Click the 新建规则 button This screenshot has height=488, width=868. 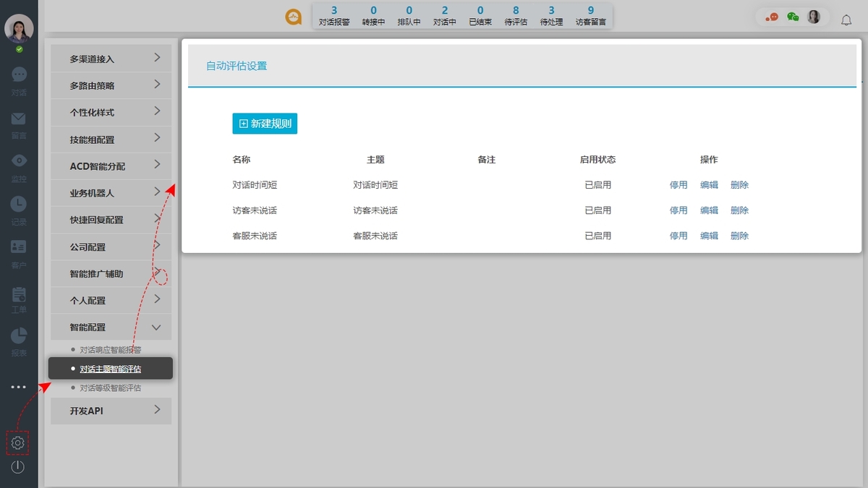pyautogui.click(x=265, y=124)
